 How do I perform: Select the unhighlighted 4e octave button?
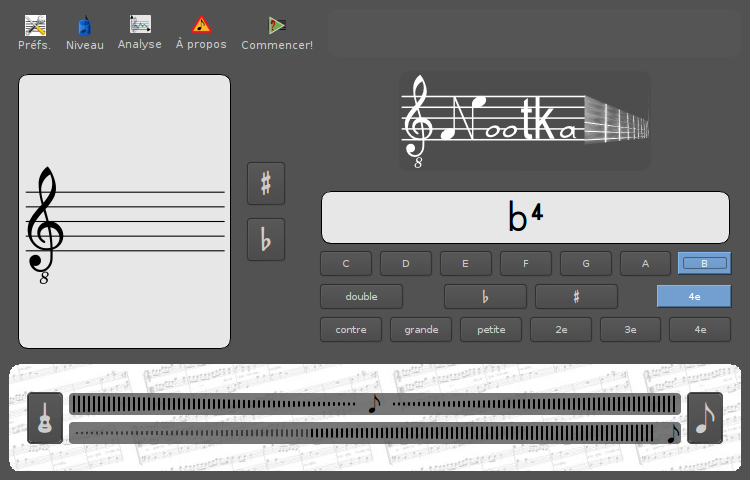point(700,329)
